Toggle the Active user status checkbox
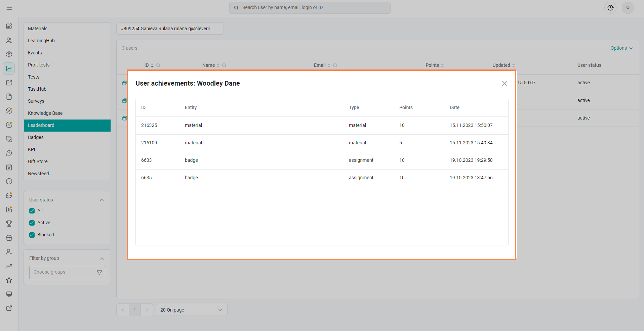 (x=32, y=223)
